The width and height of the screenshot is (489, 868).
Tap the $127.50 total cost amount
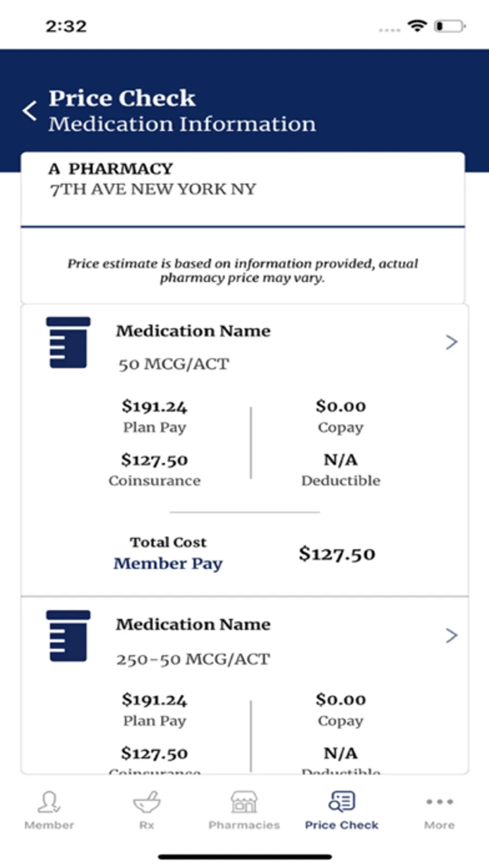pyautogui.click(x=337, y=554)
